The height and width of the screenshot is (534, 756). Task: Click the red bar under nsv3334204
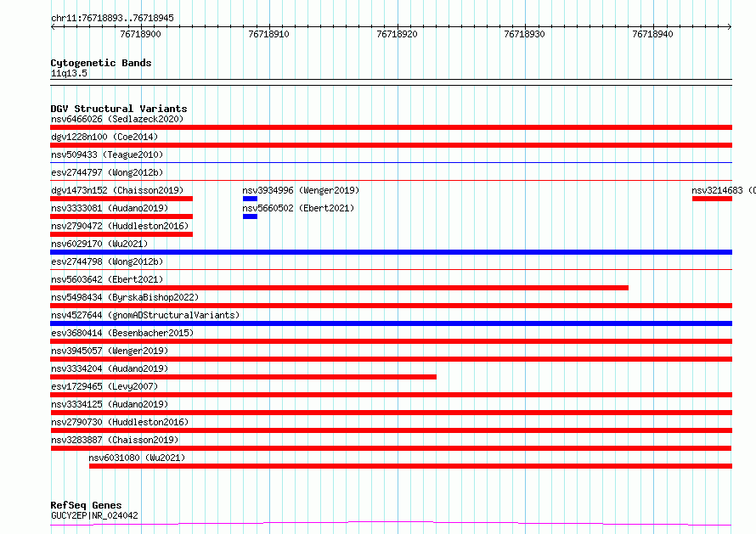[x=244, y=377]
